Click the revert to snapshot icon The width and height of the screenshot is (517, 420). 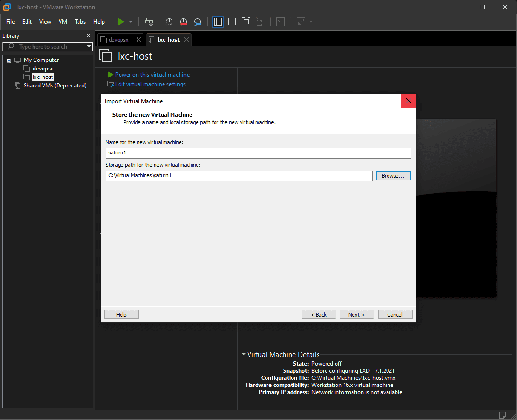[183, 22]
